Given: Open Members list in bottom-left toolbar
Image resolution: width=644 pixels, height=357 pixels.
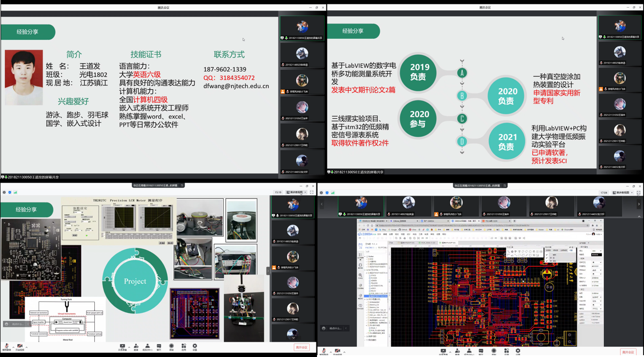Looking at the screenshot, I should (x=147, y=347).
